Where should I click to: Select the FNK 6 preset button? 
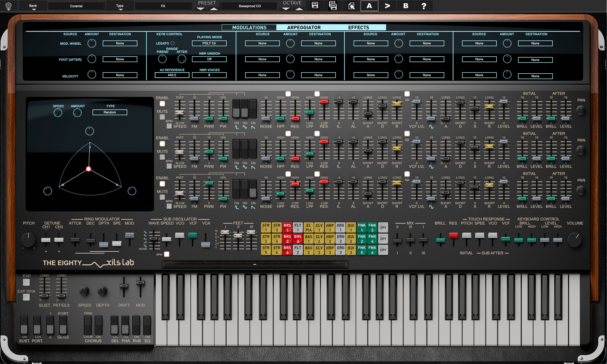pos(372,250)
